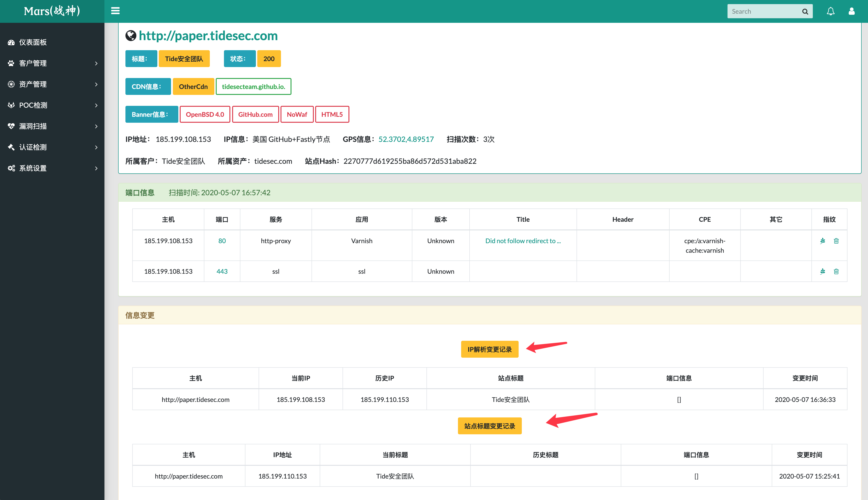Open the GPS coordinates link 52.3702,4.89517
The height and width of the screenshot is (500, 868).
point(406,139)
